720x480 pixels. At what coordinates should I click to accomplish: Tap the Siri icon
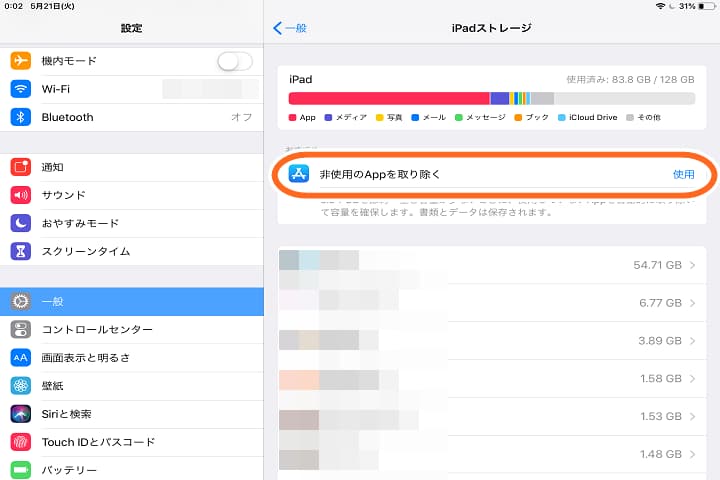click(21, 414)
